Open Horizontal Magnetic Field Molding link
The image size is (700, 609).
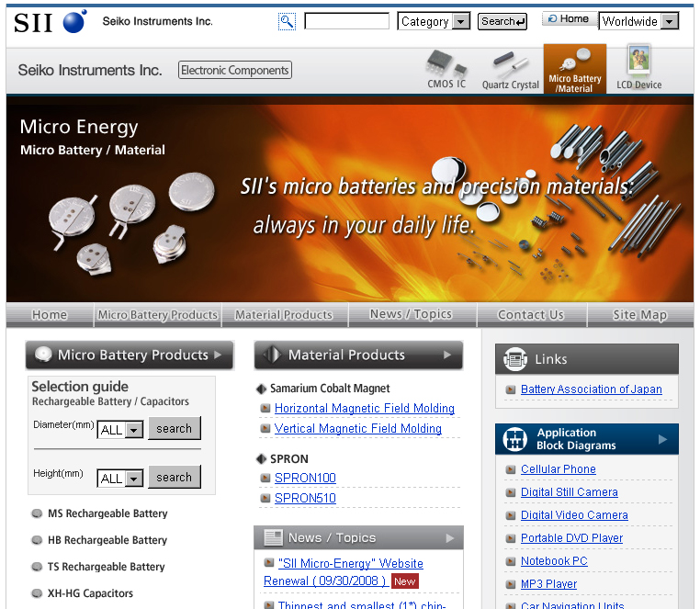(x=365, y=408)
